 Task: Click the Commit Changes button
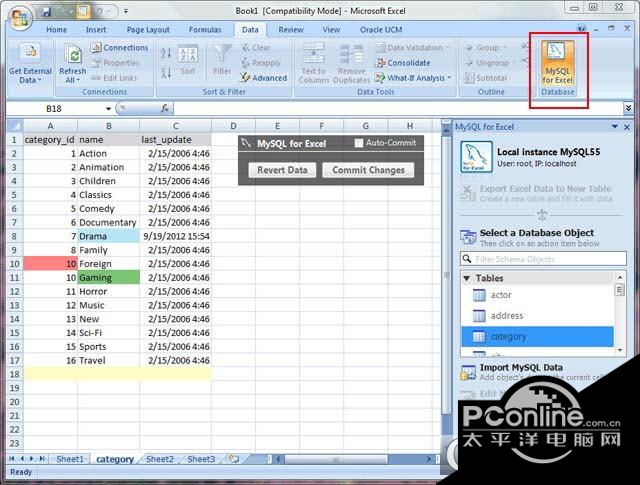click(368, 170)
